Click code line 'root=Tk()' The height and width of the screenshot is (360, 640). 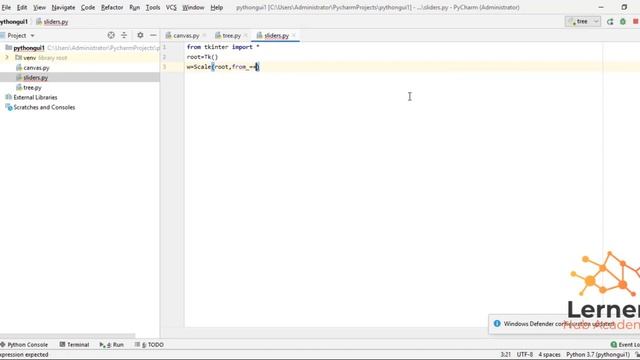(202, 57)
